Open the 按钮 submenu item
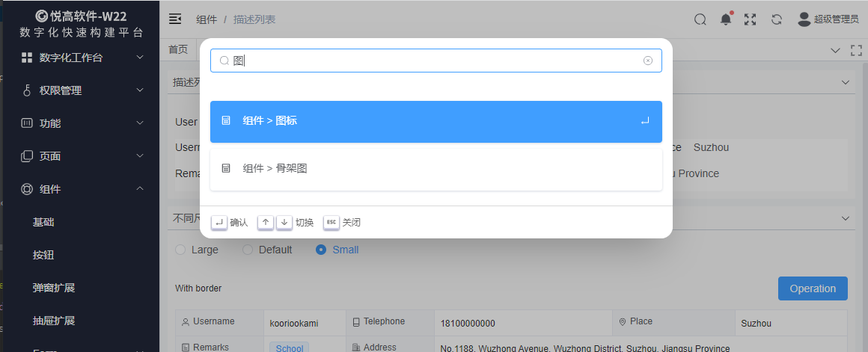This screenshot has height=352, width=868. pyautogui.click(x=80, y=256)
